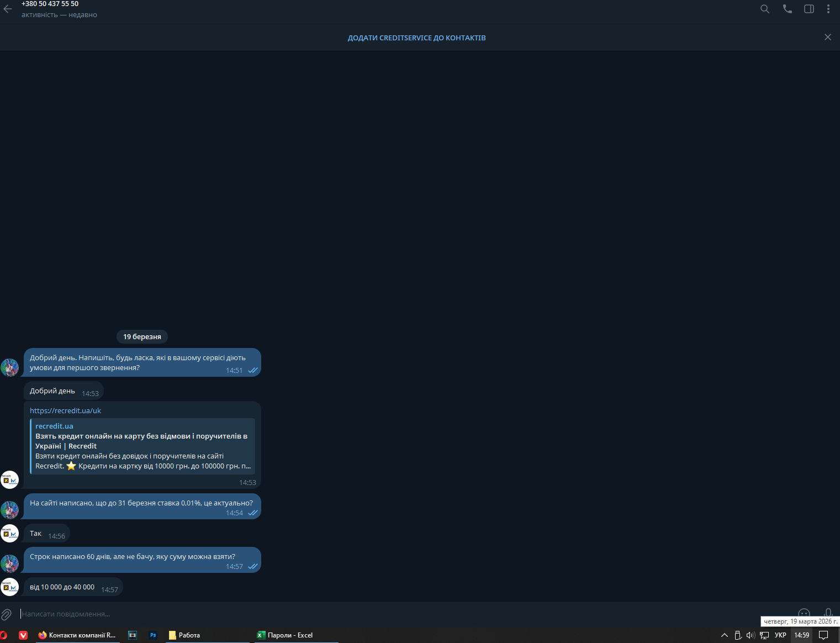Click the sender avatar beside the 14:51 message

[x=9, y=367]
